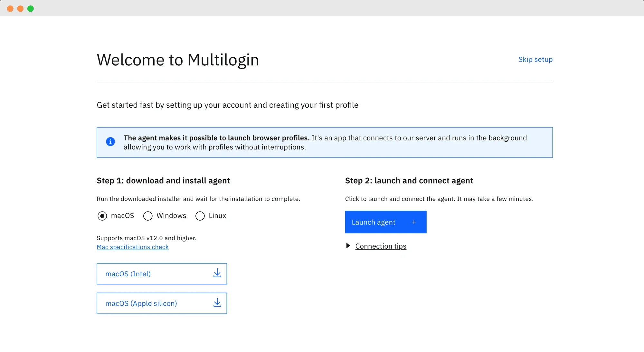Expand the Connection tips section
Image resolution: width=644 pixels, height=352 pixels.
tap(376, 246)
